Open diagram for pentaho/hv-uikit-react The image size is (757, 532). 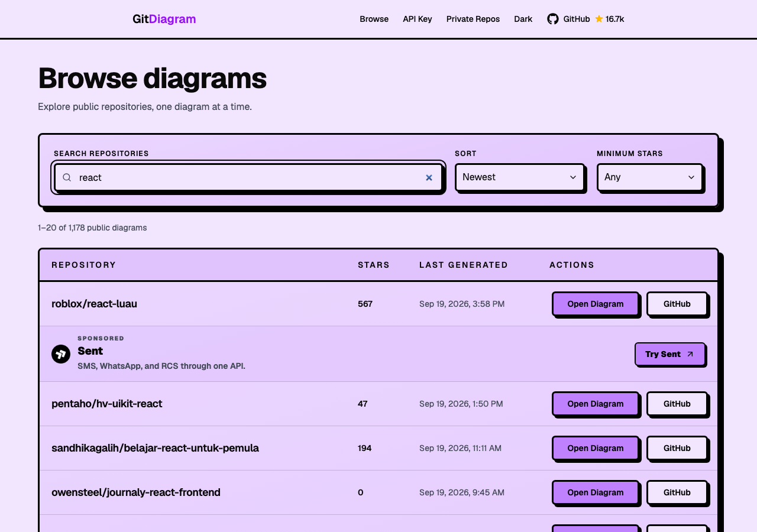[x=596, y=404]
